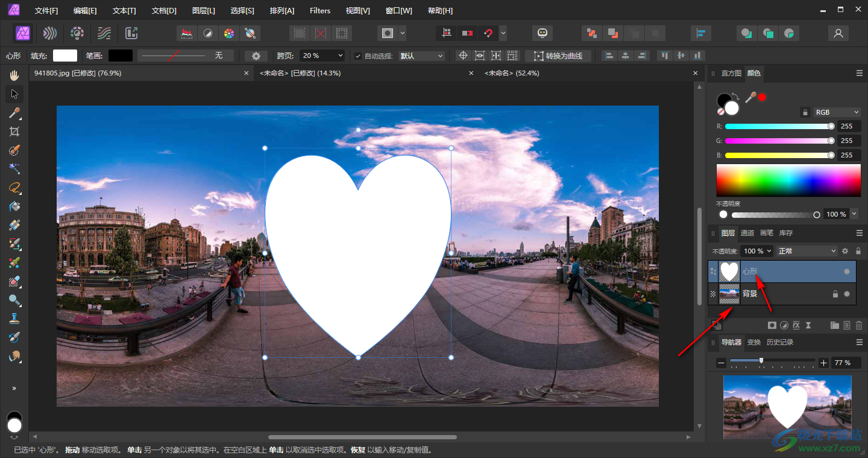Open the 图层[L] menu
The height and width of the screenshot is (458, 868).
tap(203, 11)
